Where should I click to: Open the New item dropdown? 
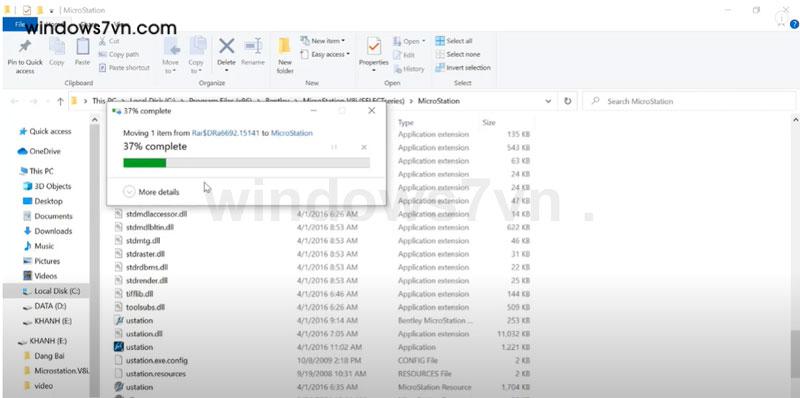click(322, 41)
